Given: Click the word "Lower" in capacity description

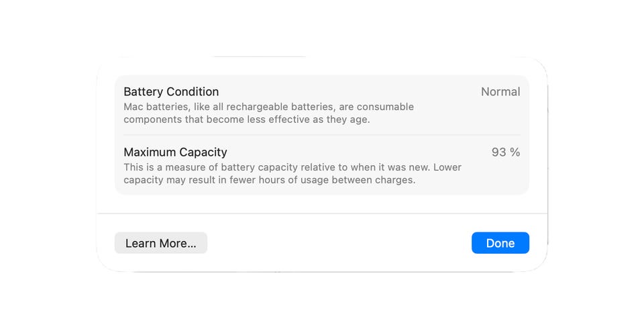Looking at the screenshot, I should pyautogui.click(x=446, y=167).
